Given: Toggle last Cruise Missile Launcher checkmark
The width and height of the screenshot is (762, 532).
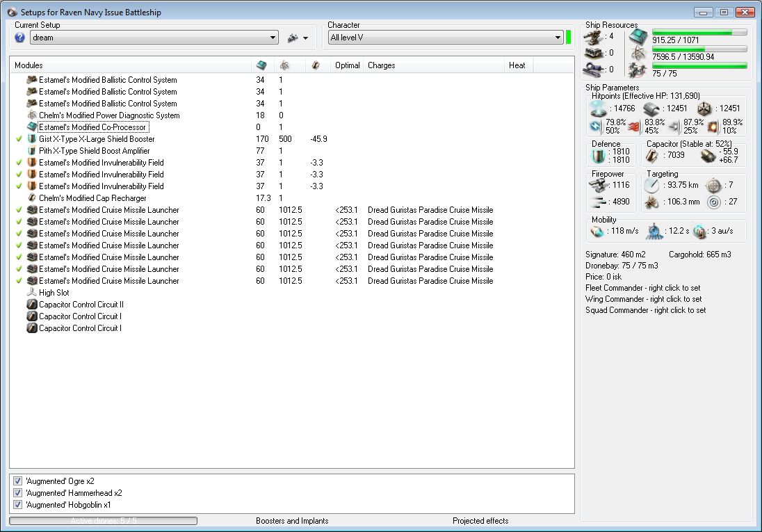Looking at the screenshot, I should (x=19, y=280).
